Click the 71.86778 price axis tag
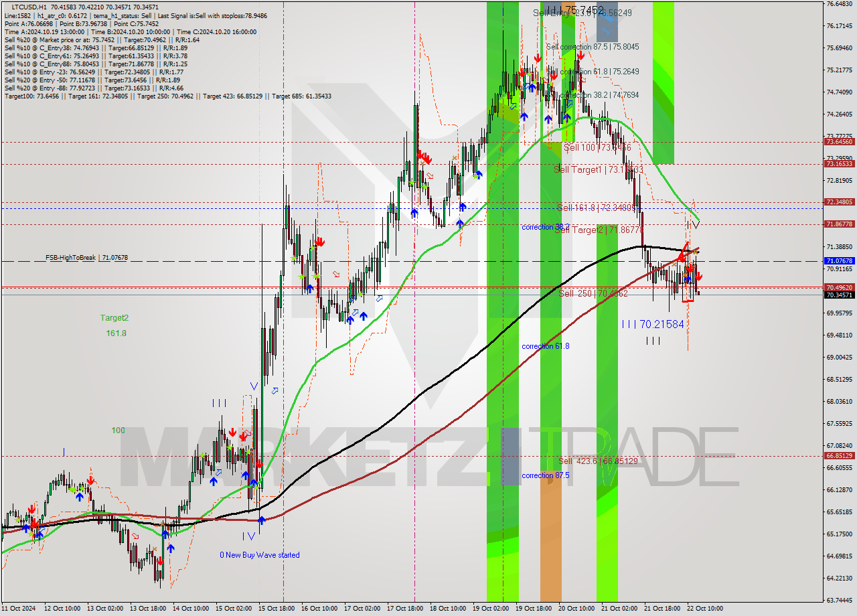The image size is (857, 616). (x=839, y=224)
